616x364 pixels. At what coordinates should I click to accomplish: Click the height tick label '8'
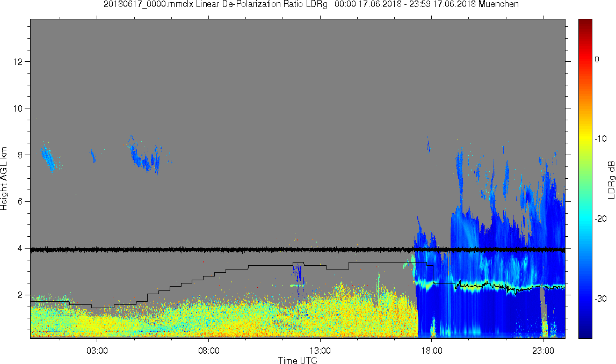[21, 155]
